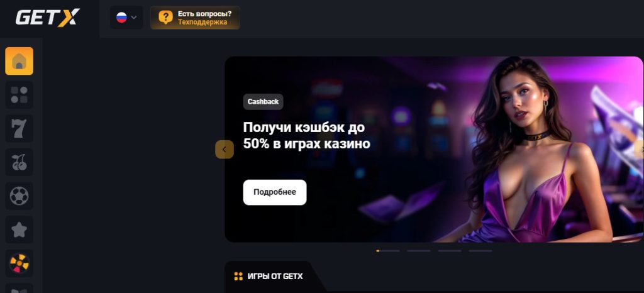Click the Подробнее button

point(275,192)
